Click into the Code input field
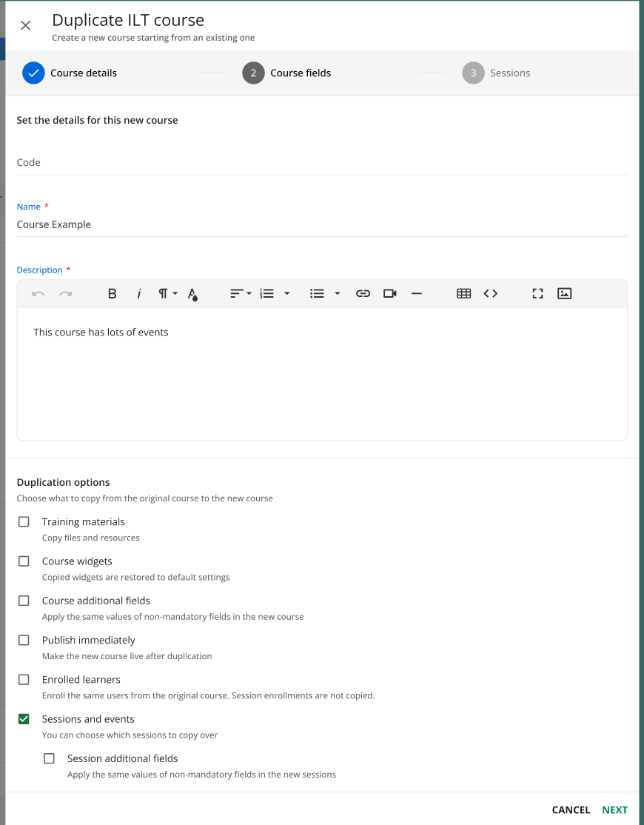The image size is (644, 825). coord(322,162)
